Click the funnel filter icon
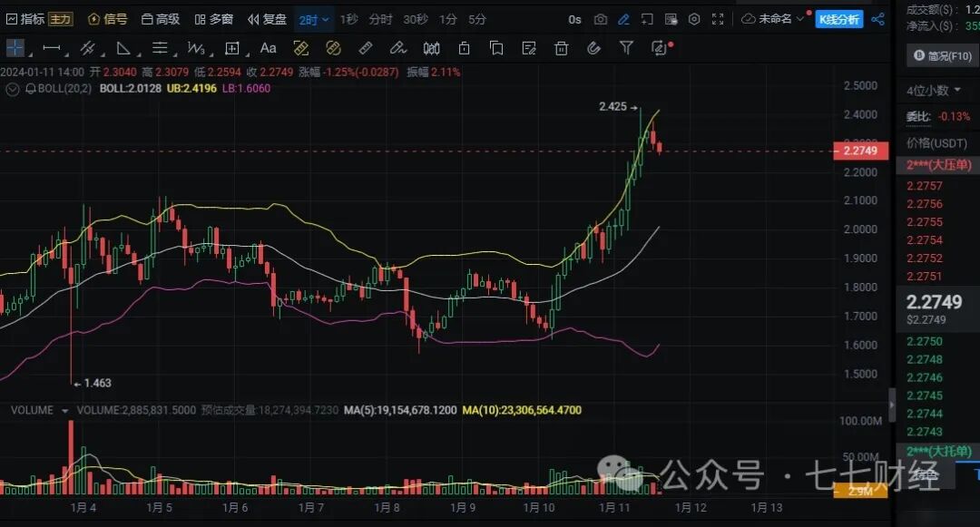The image size is (980, 527). click(x=626, y=47)
